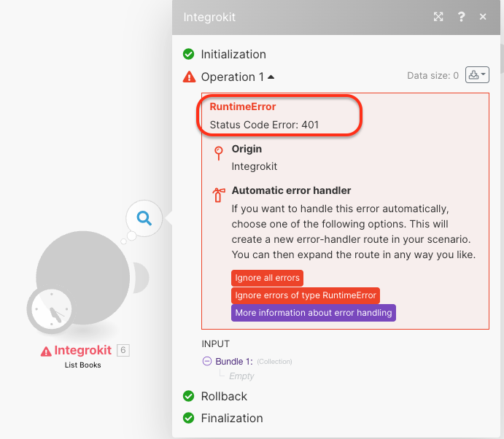The height and width of the screenshot is (439, 504).
Task: Click the module's right connector handle
Action: pos(141,277)
